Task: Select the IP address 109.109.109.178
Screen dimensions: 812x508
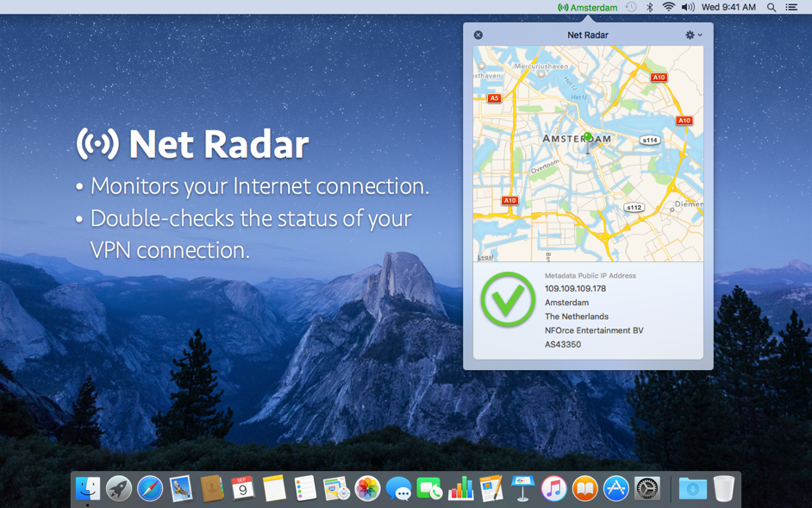Action: [575, 289]
